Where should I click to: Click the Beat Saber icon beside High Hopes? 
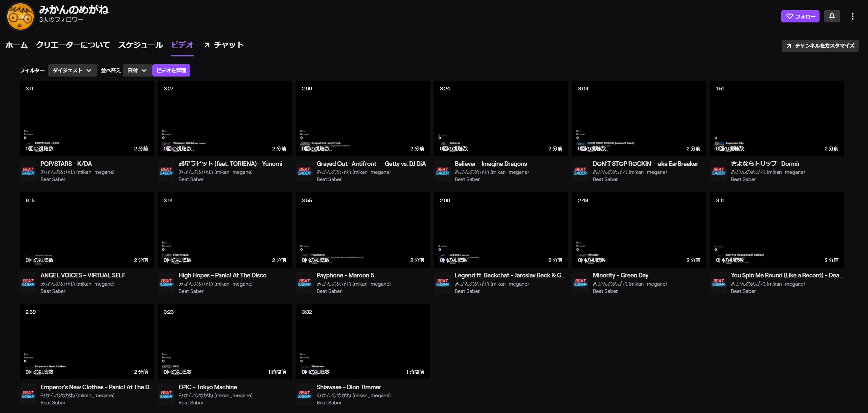click(x=166, y=283)
